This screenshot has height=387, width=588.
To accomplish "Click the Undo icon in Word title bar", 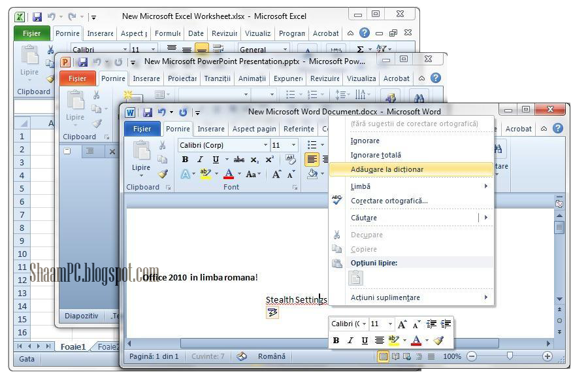I will click(x=161, y=112).
